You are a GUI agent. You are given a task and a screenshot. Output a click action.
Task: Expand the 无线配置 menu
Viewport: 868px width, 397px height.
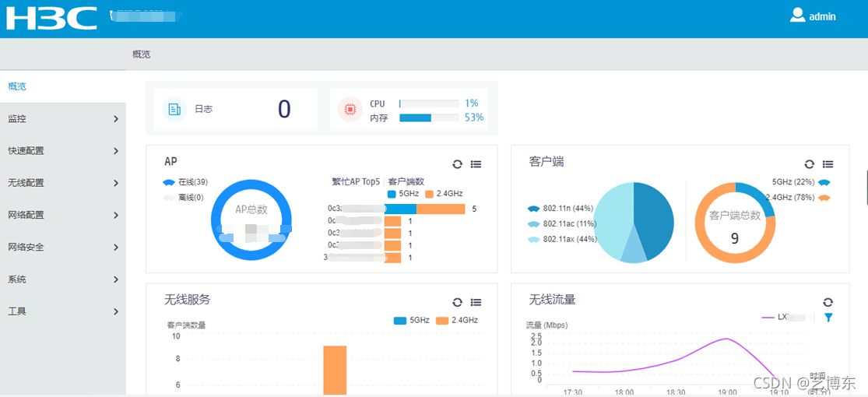(x=62, y=183)
